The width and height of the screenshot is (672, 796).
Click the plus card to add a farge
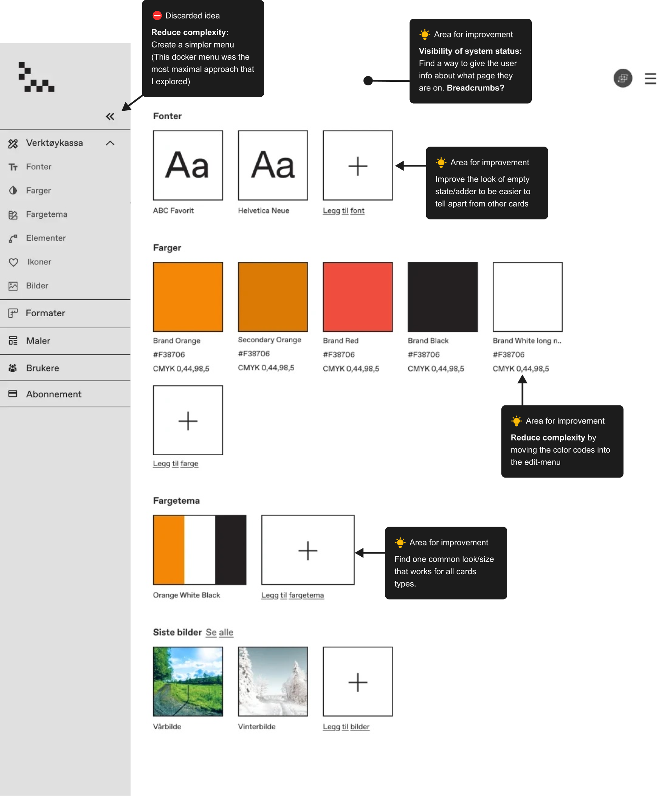[188, 420]
